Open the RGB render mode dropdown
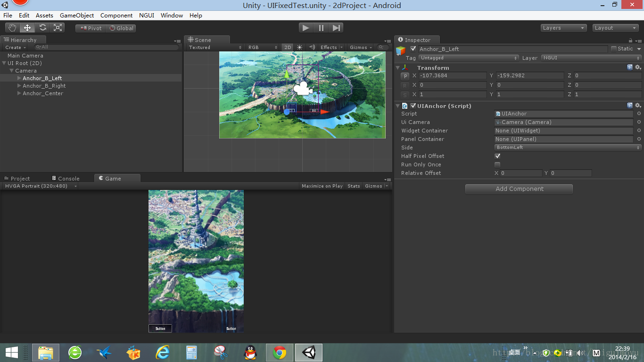Screen dimensions: 644x362 (263, 47)
